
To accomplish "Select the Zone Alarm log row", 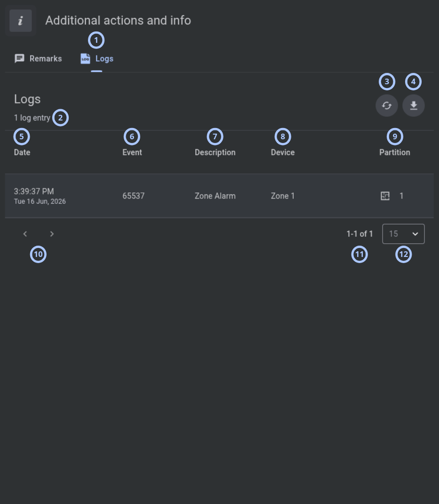I will point(219,196).
